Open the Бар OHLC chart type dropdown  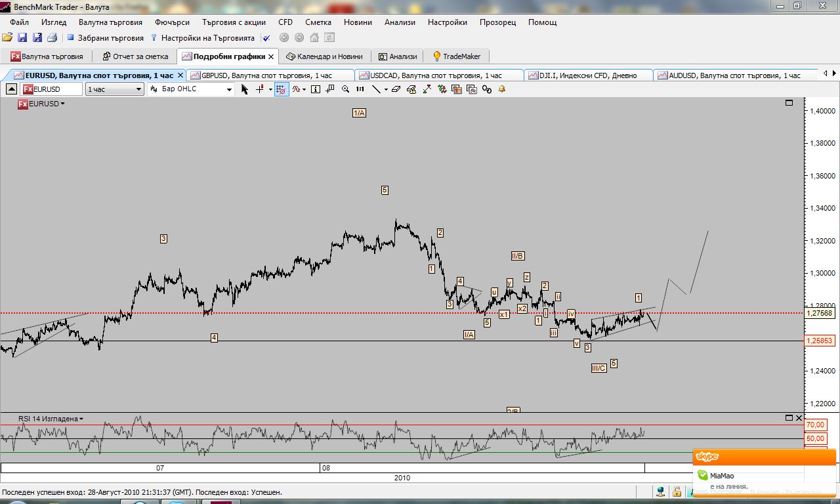pos(190,89)
